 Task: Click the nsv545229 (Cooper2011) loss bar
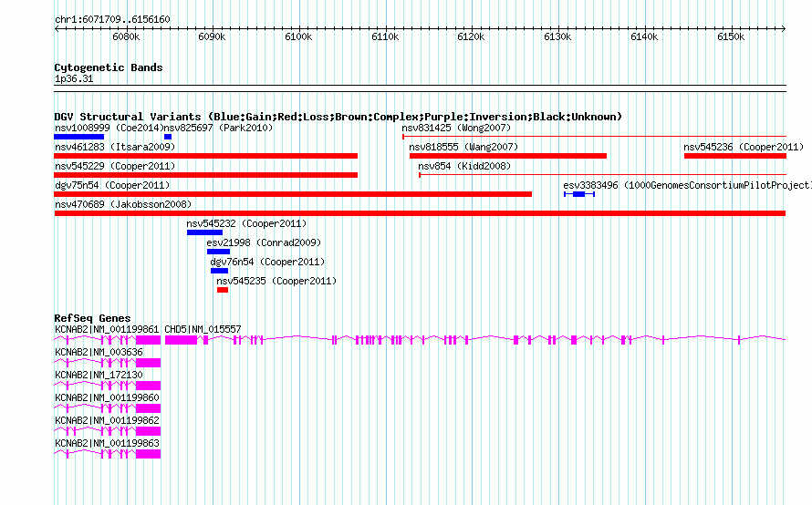[x=205, y=175]
